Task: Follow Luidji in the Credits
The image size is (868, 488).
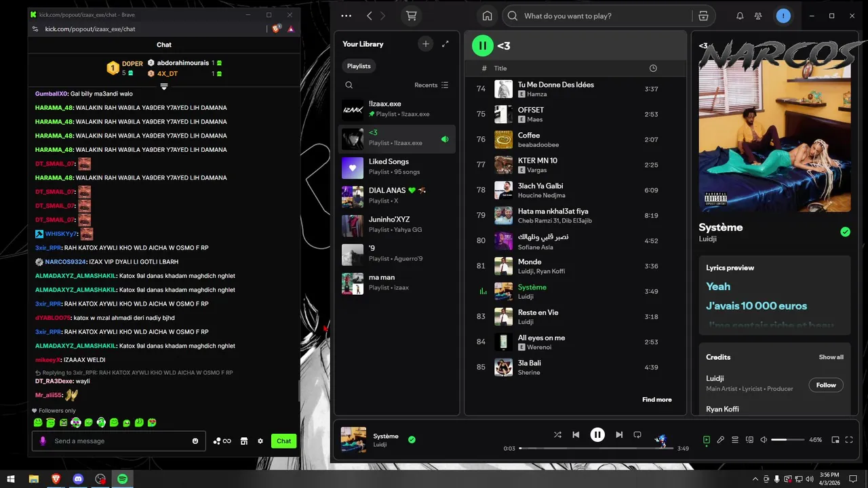Action: click(826, 385)
